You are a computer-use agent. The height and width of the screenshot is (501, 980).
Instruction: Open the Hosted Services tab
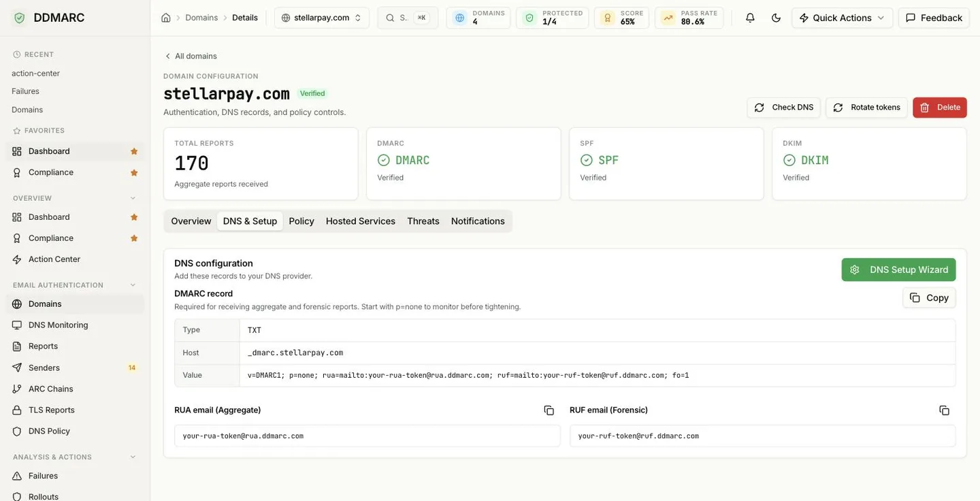pos(361,221)
